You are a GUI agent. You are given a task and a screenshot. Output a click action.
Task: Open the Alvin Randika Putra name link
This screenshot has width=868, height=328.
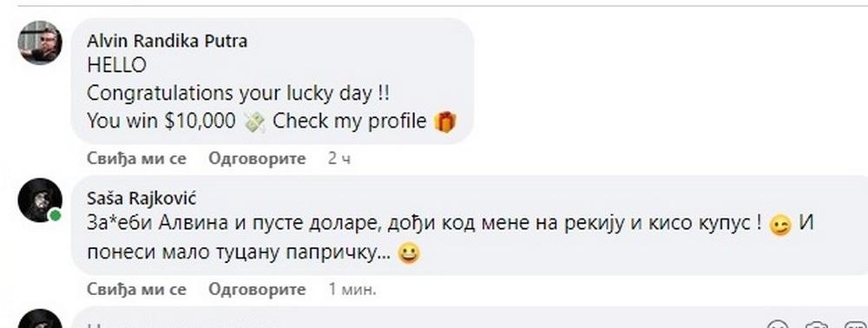point(168,42)
